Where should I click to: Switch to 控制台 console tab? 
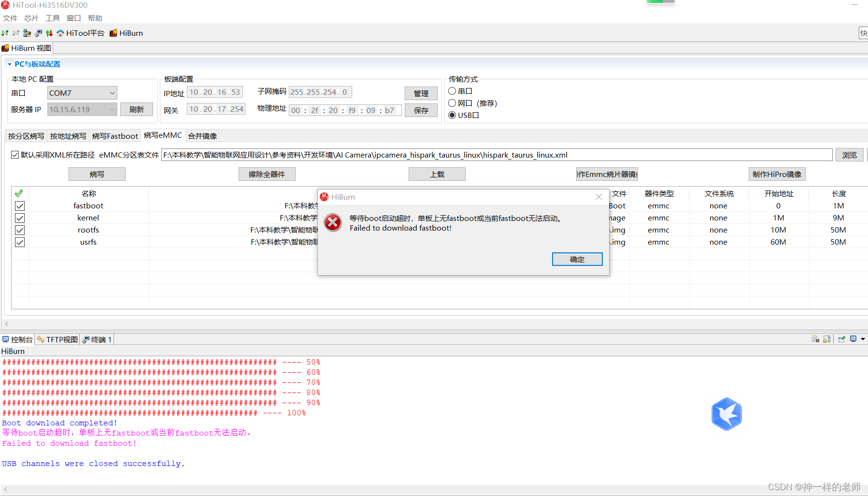click(17, 339)
